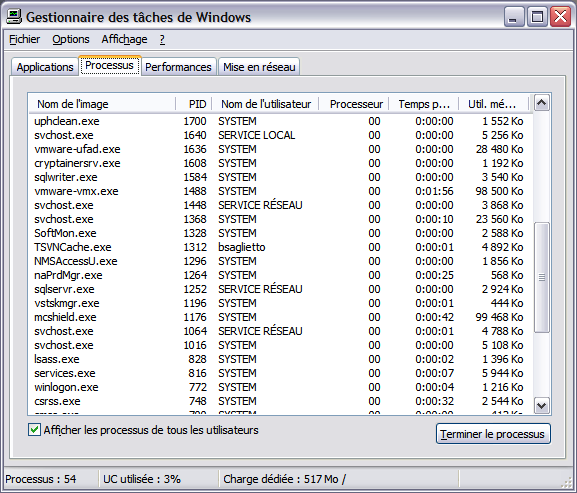
Task: Click the bsaglietto user name cell
Action: point(241,247)
